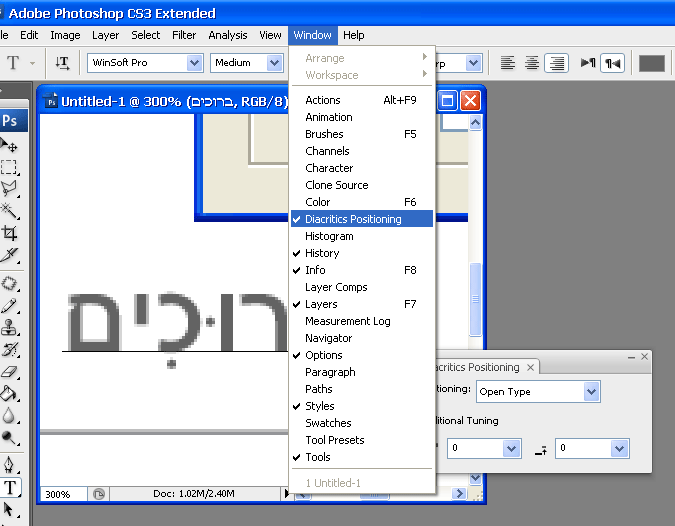Open second additional tuning value dropdown
Image resolution: width=675 pixels, height=526 pixels.
[619, 449]
